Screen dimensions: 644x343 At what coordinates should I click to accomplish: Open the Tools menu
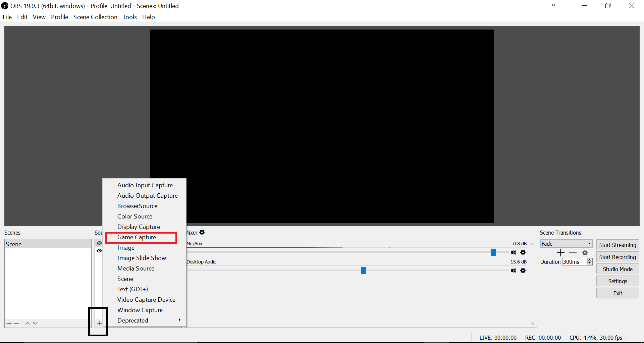(130, 17)
